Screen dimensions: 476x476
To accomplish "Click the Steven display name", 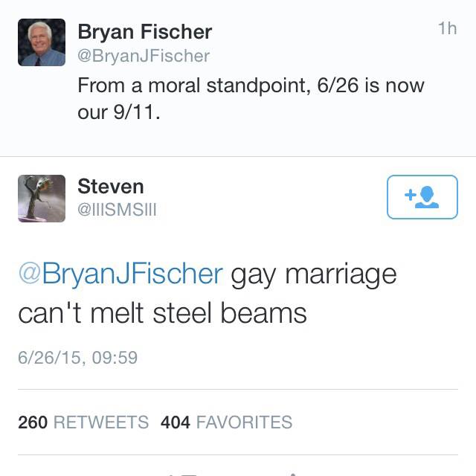I will pyautogui.click(x=111, y=186).
